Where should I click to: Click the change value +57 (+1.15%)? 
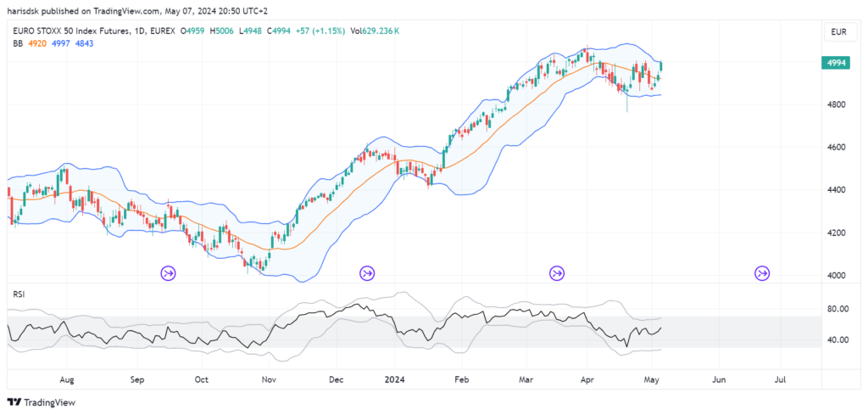(x=319, y=31)
